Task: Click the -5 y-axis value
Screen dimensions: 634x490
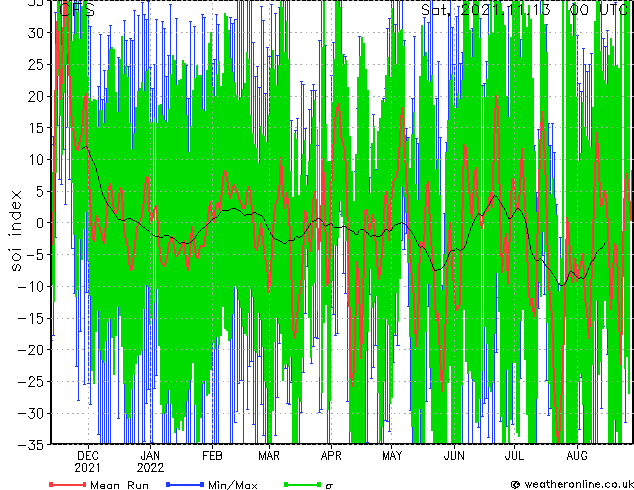Action: [36, 255]
